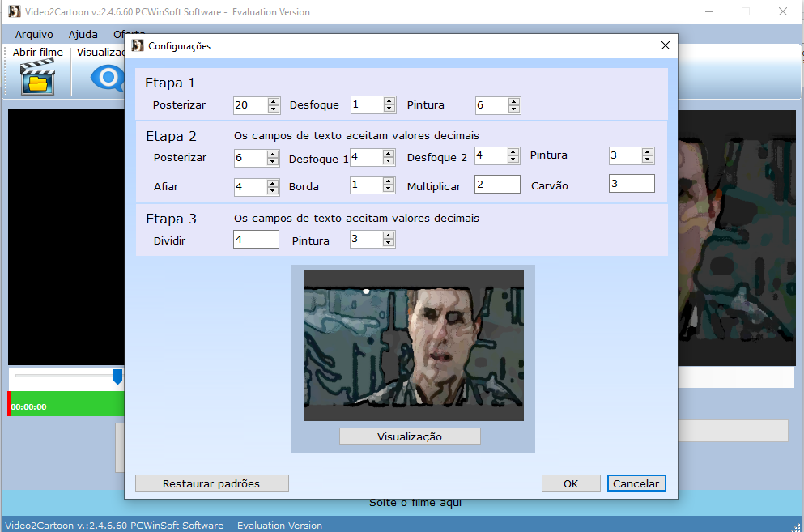Open the Arquivo menu
Image resolution: width=804 pixels, height=532 pixels.
click(34, 34)
